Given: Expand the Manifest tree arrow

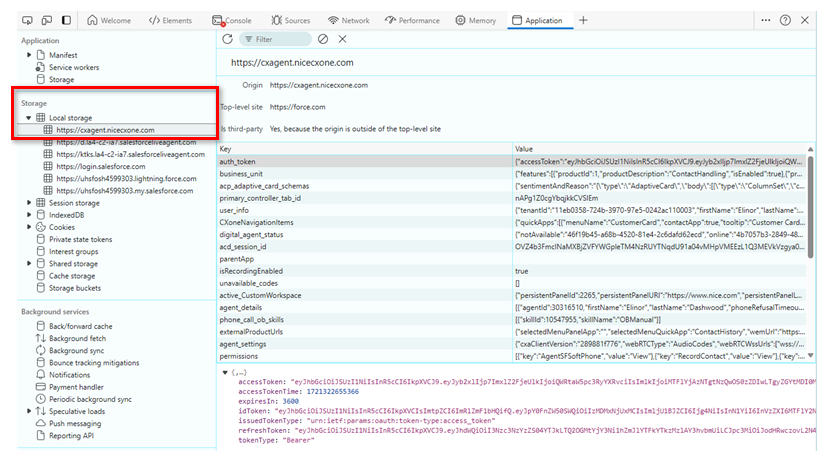Looking at the screenshot, I should click(x=29, y=54).
